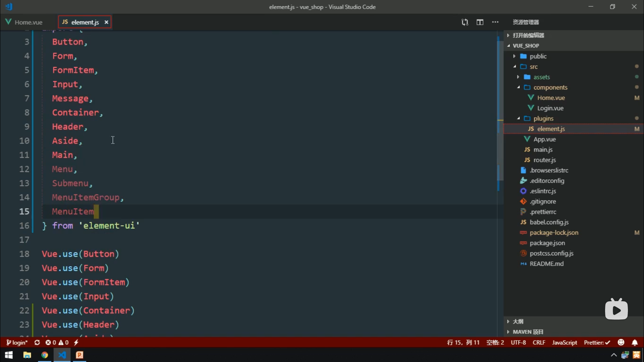The image size is (644, 362).
Task: Open package.json from the explorer
Action: (574, 243)
